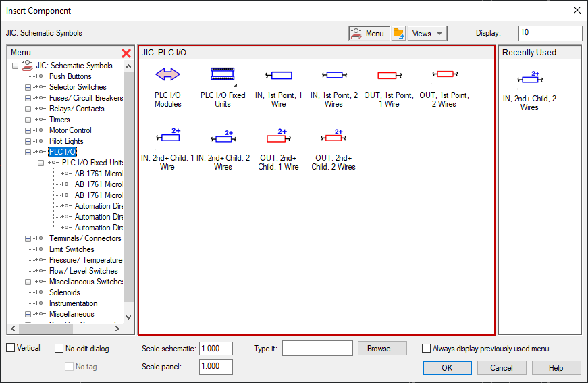Enable the Vertical checkbox

pos(11,348)
